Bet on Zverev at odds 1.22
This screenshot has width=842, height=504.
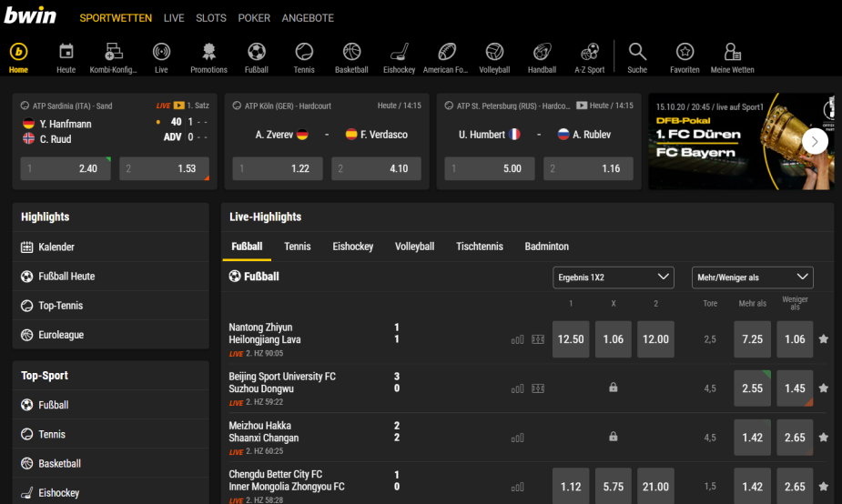click(278, 168)
